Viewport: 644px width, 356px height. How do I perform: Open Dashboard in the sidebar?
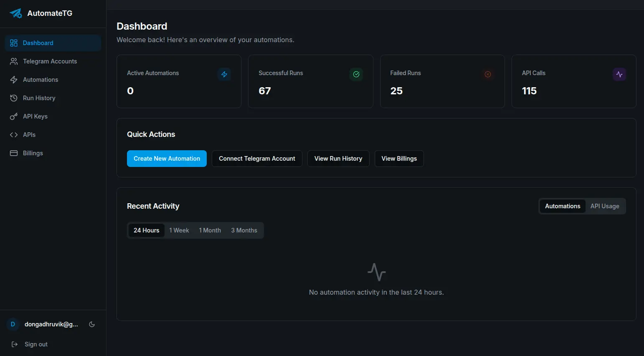[x=53, y=43]
